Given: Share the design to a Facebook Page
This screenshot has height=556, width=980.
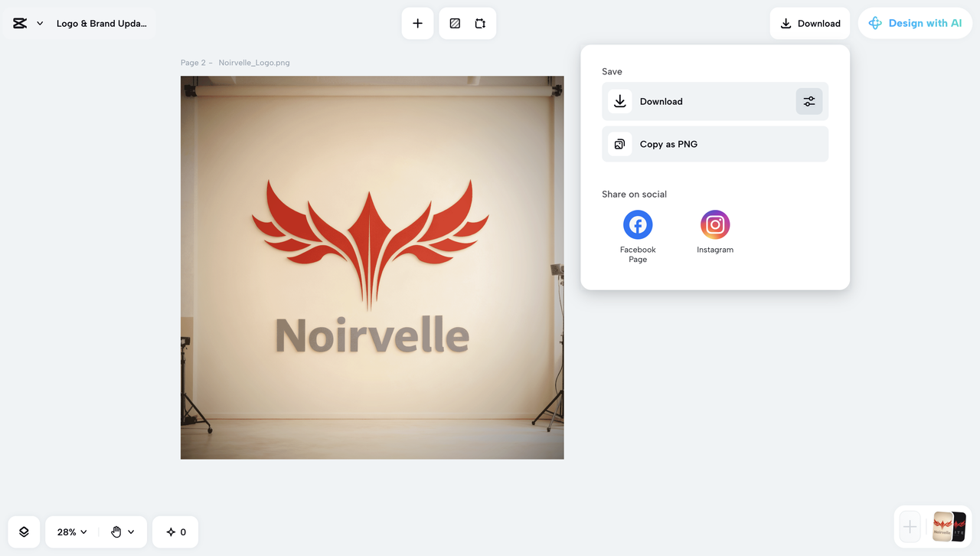Looking at the screenshot, I should pyautogui.click(x=637, y=224).
